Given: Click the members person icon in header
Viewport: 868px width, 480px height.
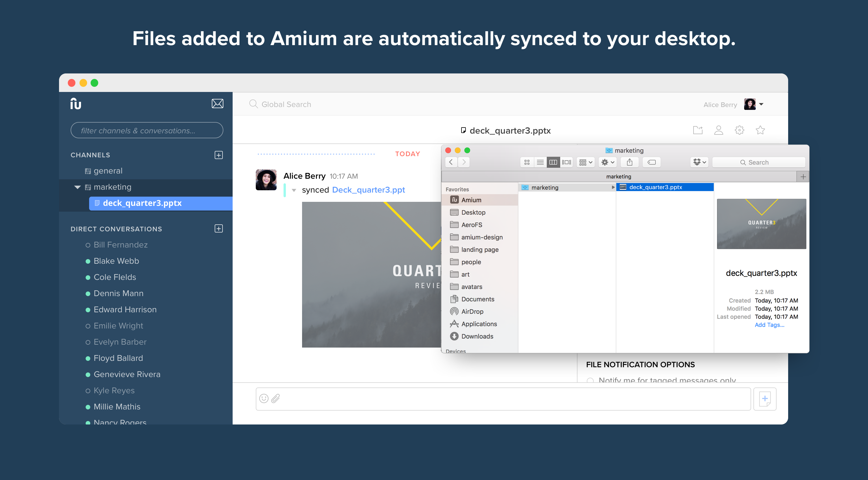Looking at the screenshot, I should coord(718,130).
